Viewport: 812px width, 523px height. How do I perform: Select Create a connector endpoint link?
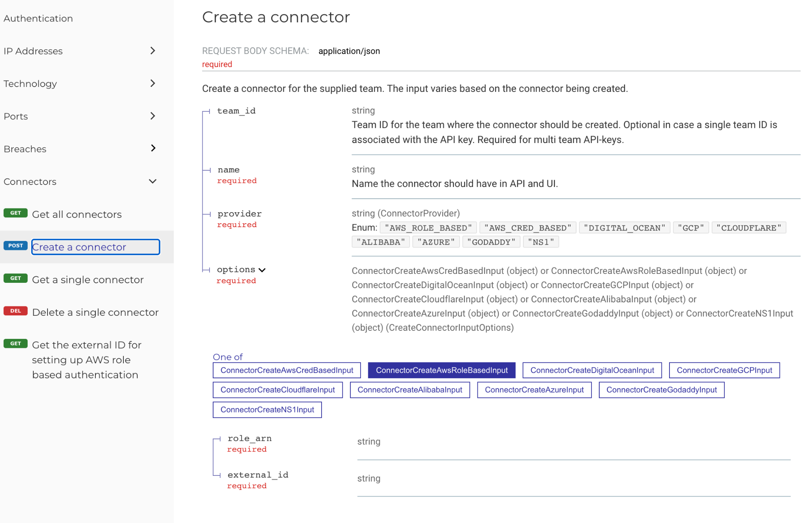[x=95, y=247]
